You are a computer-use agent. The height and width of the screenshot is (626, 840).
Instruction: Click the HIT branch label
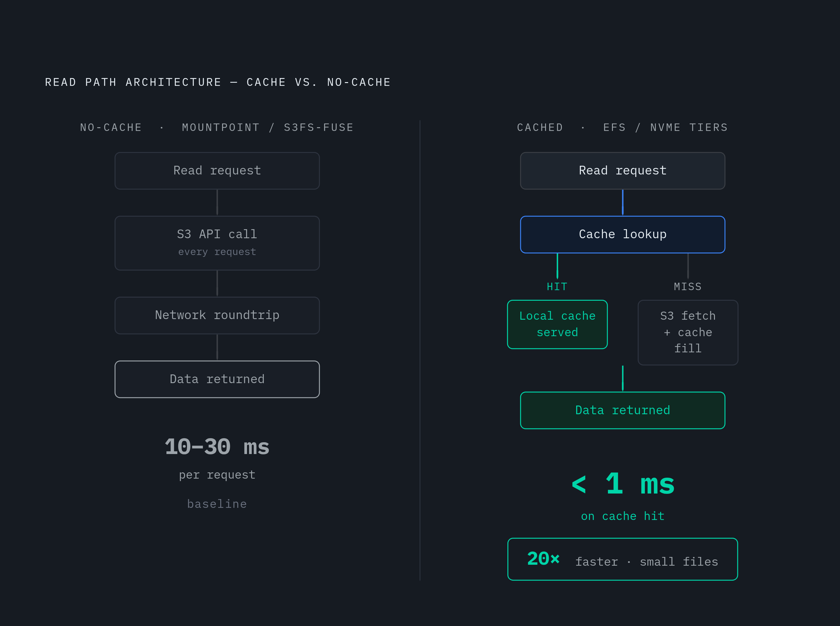pos(557,287)
